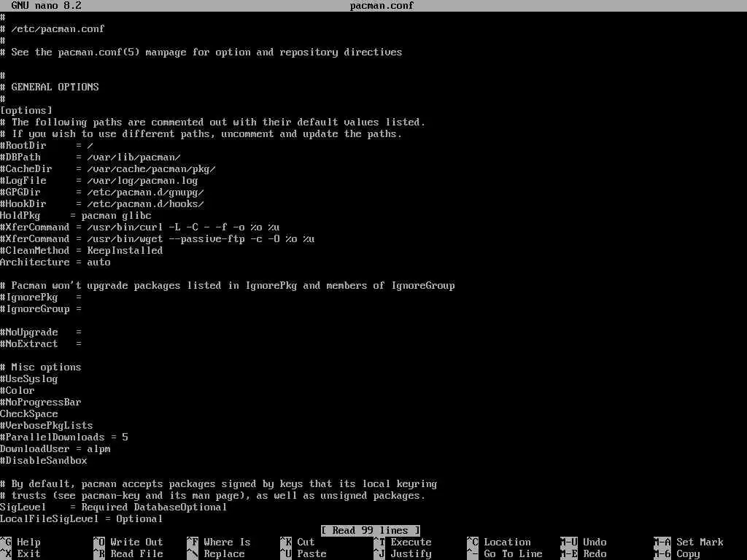Place cursor on the [options] line
The image size is (747, 560).
pyautogui.click(x=26, y=111)
